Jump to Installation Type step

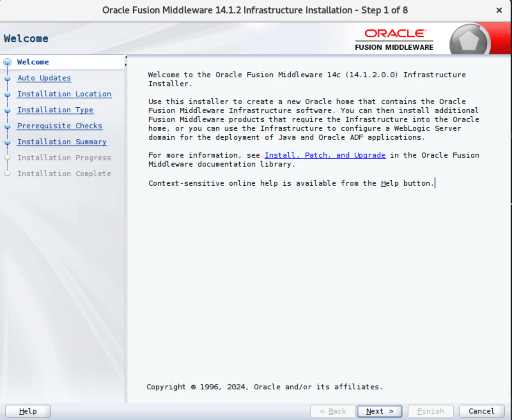(x=55, y=110)
